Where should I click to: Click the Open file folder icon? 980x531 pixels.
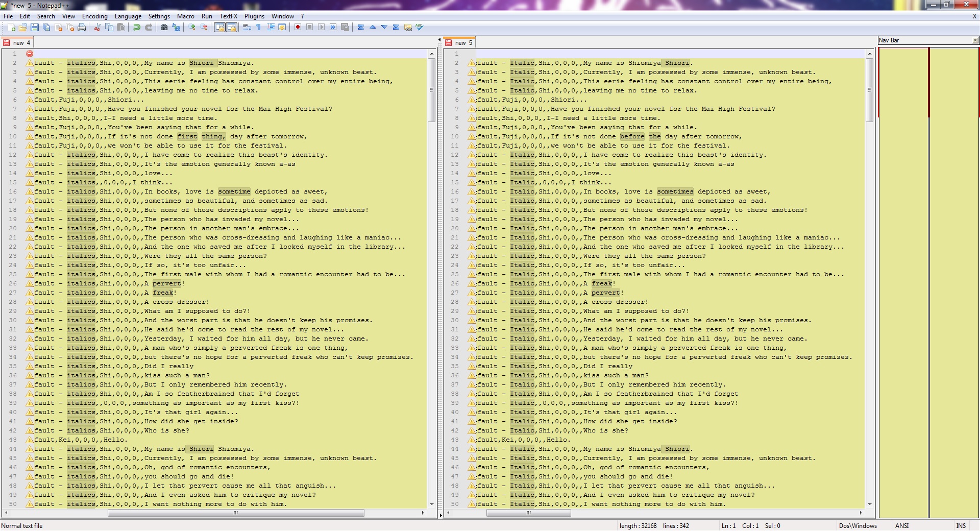pyautogui.click(x=22, y=27)
